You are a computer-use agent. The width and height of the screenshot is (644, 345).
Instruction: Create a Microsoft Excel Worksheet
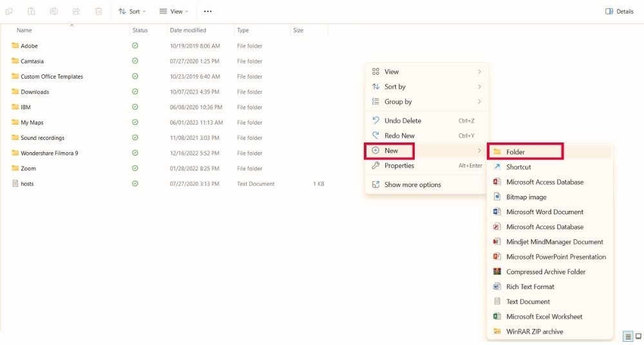pyautogui.click(x=549, y=317)
